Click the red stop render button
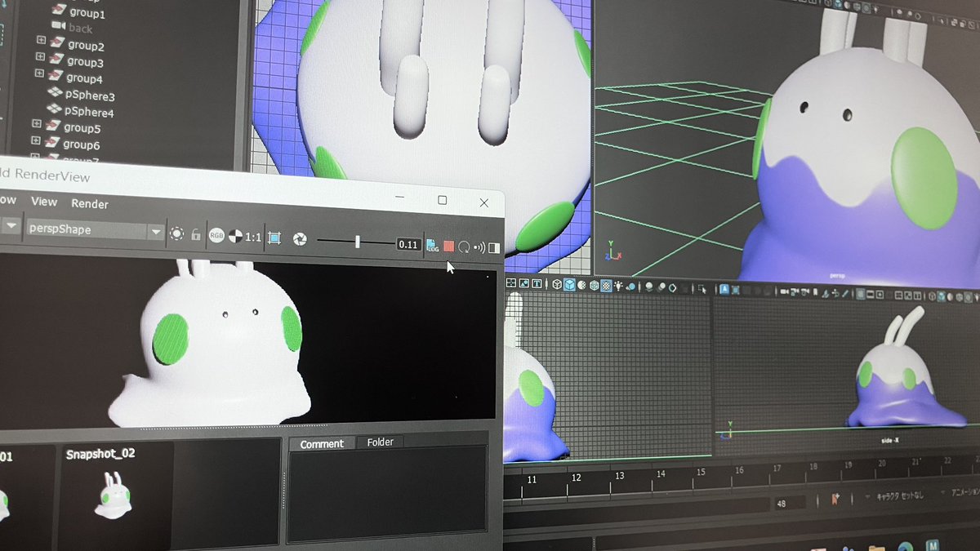Image resolution: width=980 pixels, height=551 pixels. tap(448, 246)
